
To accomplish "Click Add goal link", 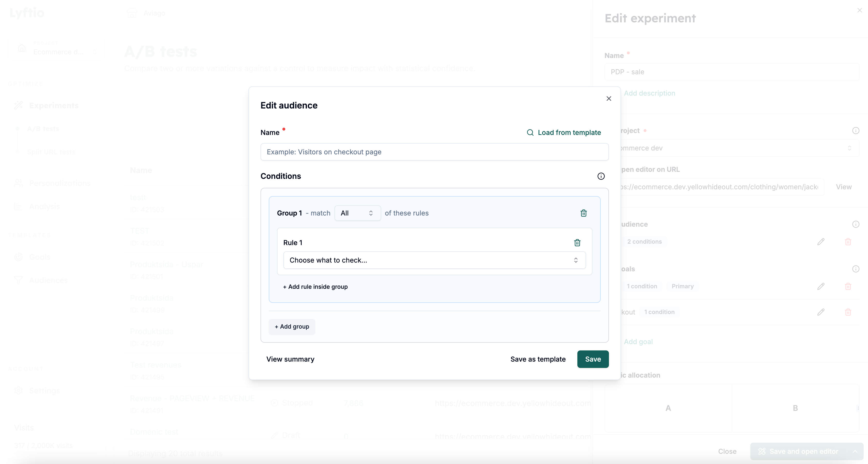I will click(x=638, y=342).
